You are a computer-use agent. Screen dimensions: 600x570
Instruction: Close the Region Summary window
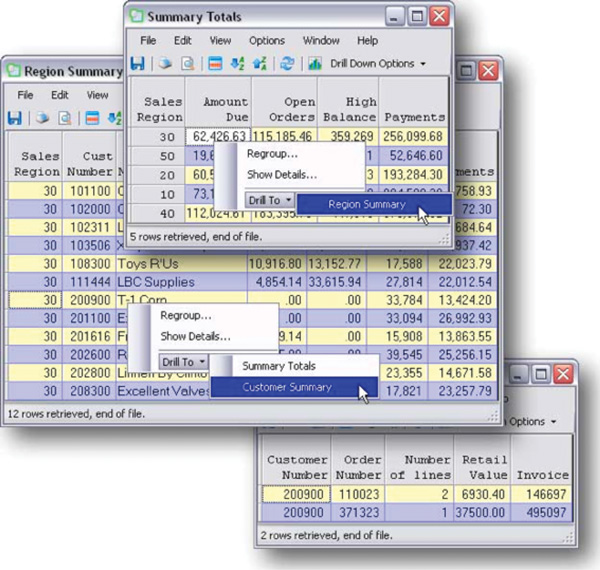click(488, 70)
